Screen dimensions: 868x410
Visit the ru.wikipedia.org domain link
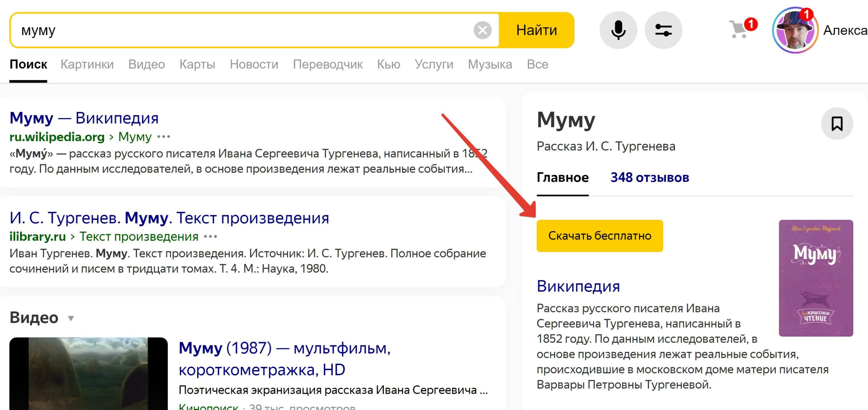click(57, 137)
